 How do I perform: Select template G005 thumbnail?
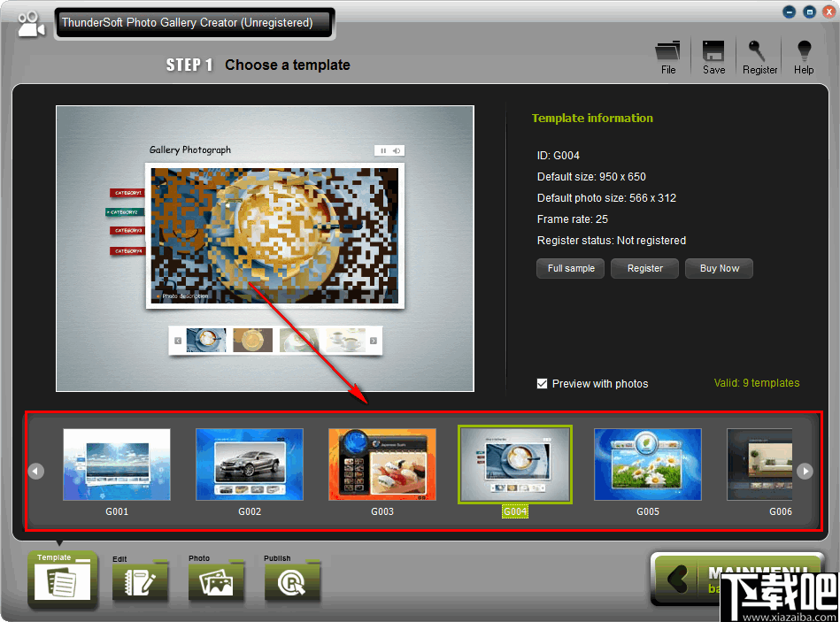(647, 465)
